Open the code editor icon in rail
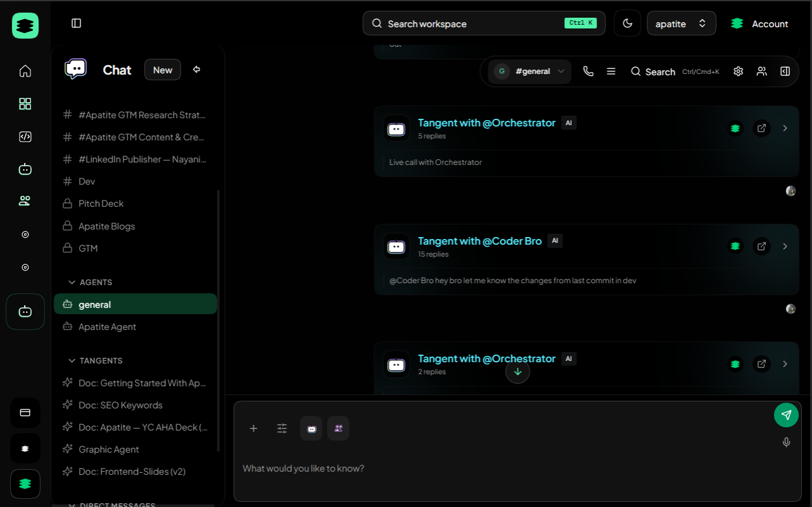Viewport: 812px width, 507px height. click(25, 137)
